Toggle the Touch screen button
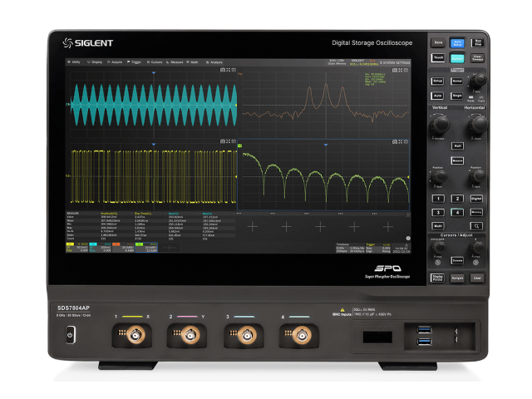This screenshot has height=399, width=532. pyautogui.click(x=438, y=58)
